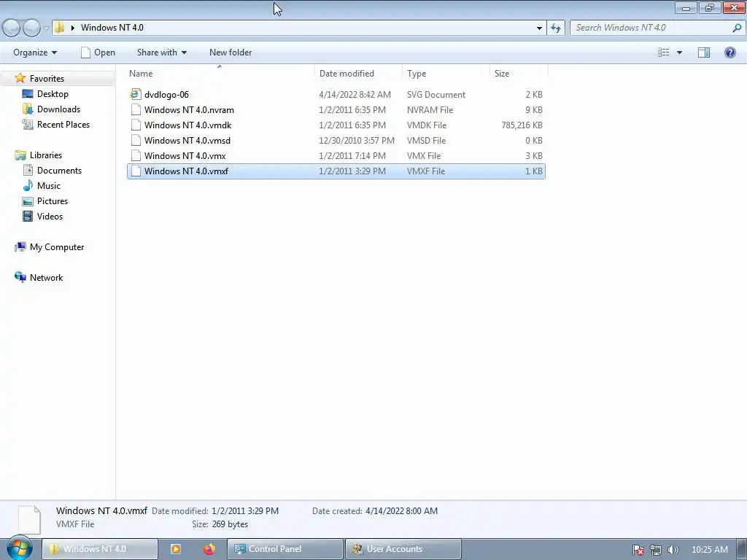Open Documents library in navigation pane
The width and height of the screenshot is (747, 560).
tap(60, 170)
